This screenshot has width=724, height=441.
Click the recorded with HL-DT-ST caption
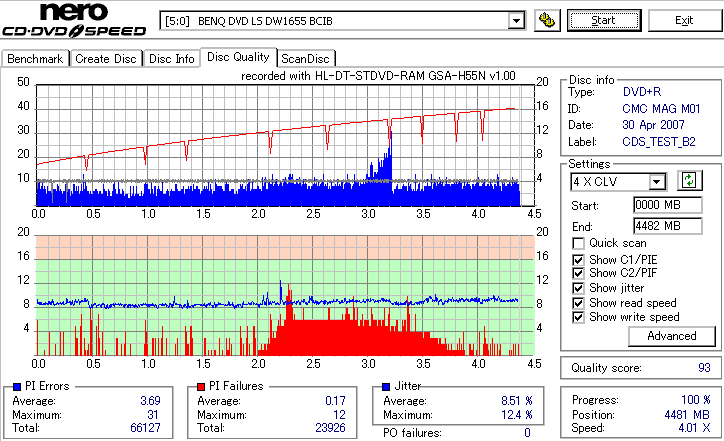pos(378,76)
